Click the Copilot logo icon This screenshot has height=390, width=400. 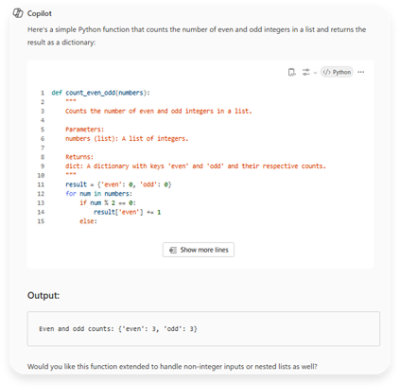[18, 13]
